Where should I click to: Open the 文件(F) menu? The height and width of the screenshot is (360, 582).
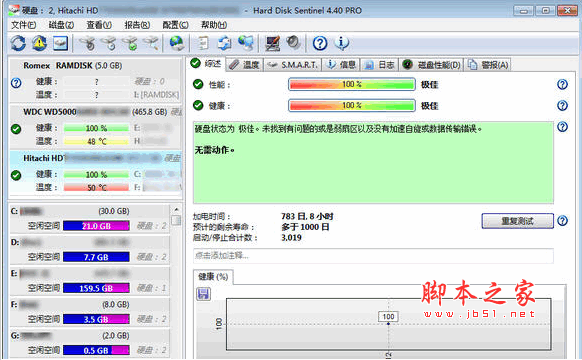[23, 25]
